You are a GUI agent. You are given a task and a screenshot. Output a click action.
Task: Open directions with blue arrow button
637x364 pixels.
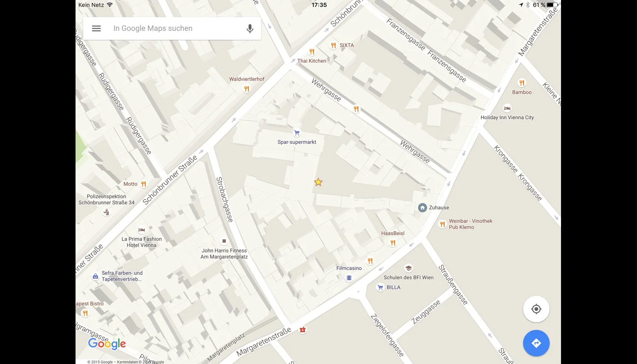pyautogui.click(x=536, y=343)
